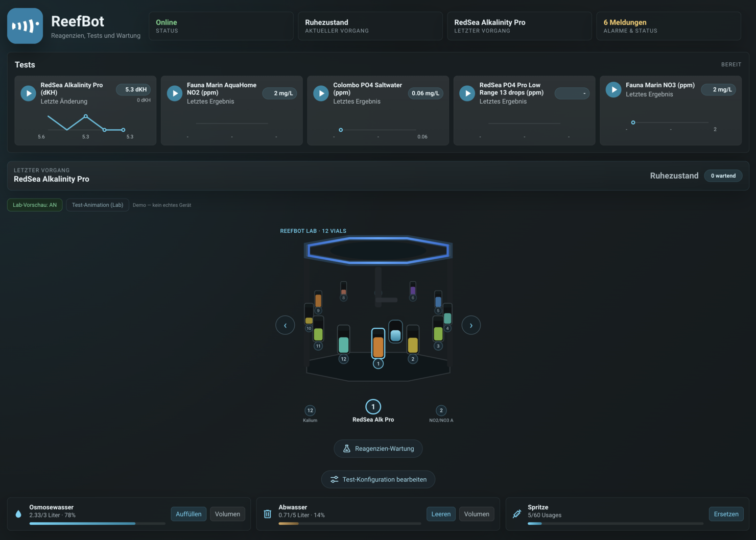Open Reagenzien-Wartung
The image size is (756, 540).
pos(378,449)
